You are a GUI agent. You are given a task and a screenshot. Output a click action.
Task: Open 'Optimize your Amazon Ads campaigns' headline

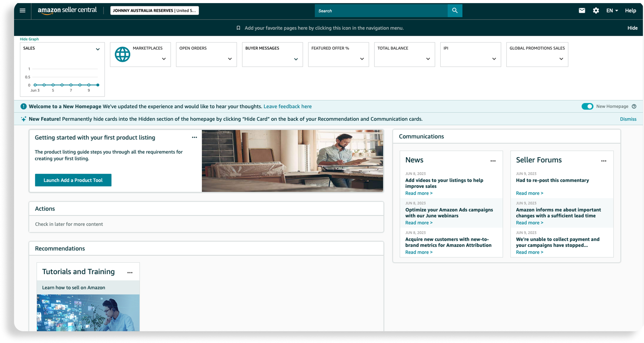tap(449, 213)
